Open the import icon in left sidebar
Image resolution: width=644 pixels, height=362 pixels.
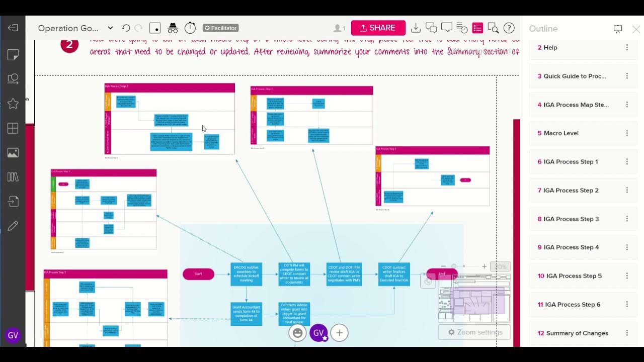[x=13, y=202]
